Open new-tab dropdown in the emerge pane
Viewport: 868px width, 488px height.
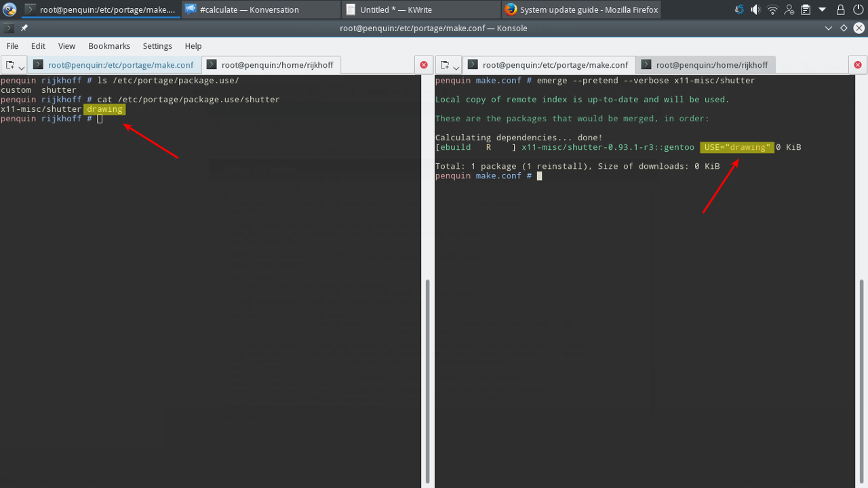click(x=449, y=65)
